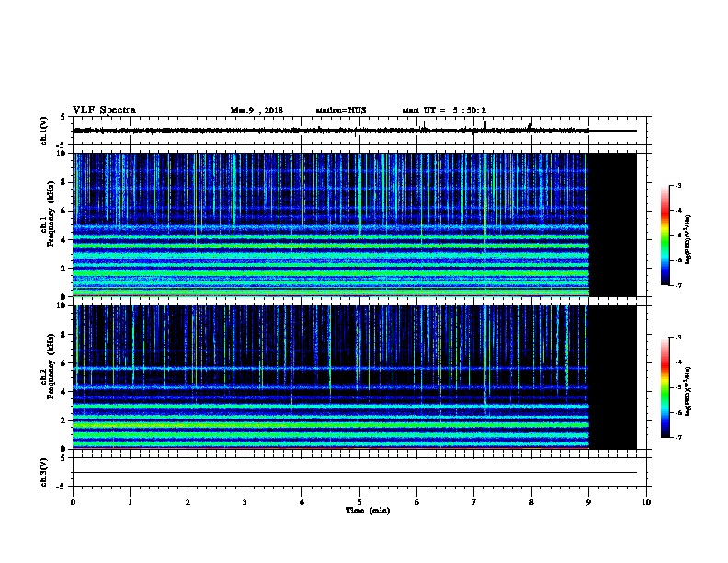
Task: Click the "VLF Spectra" plot title
Action: (104, 110)
